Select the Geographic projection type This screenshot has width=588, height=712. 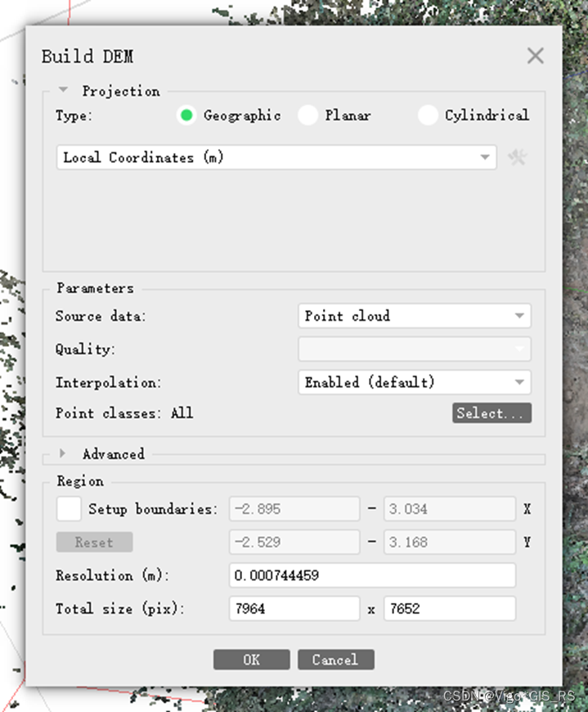pos(186,115)
